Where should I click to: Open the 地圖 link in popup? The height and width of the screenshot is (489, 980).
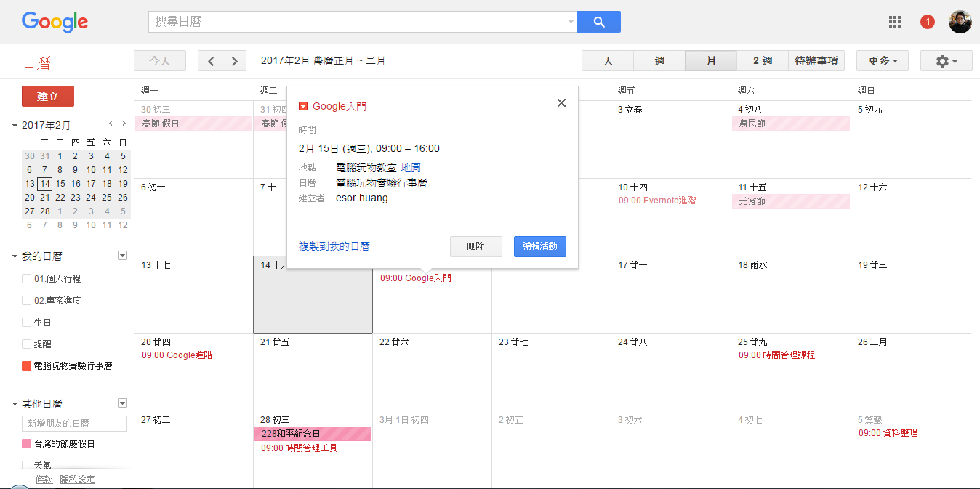(x=411, y=168)
